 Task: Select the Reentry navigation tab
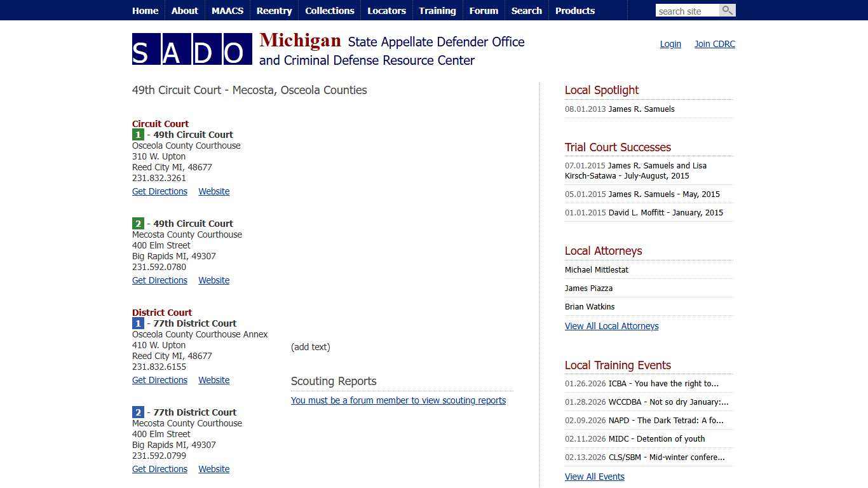point(274,10)
